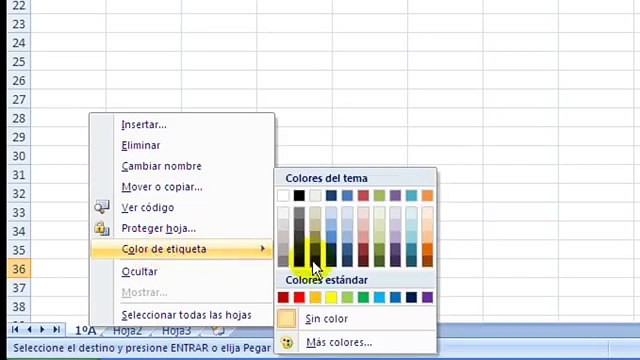Image resolution: width=640 pixels, height=360 pixels.
Task: Select row header 30
Action: (19, 156)
